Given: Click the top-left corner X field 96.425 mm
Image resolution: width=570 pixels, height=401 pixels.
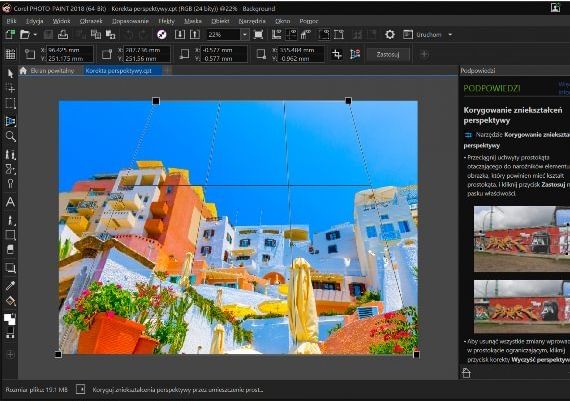Looking at the screenshot, I should [x=69, y=50].
